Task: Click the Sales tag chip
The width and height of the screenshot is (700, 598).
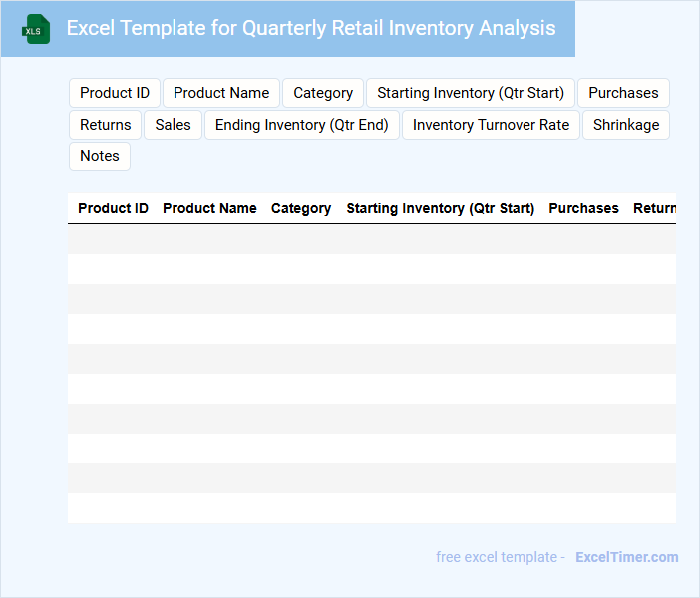Action: coord(174,125)
